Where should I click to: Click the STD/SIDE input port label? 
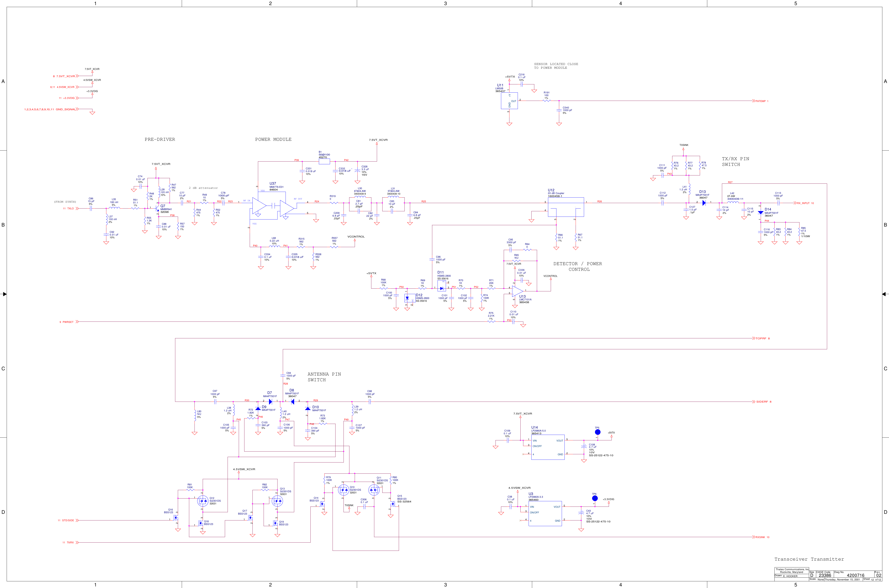pyautogui.click(x=68, y=520)
